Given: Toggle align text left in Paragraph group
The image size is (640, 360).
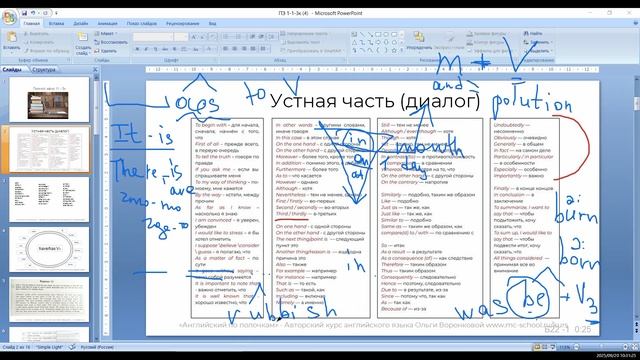Looking at the screenshot, I should pos(226,49).
